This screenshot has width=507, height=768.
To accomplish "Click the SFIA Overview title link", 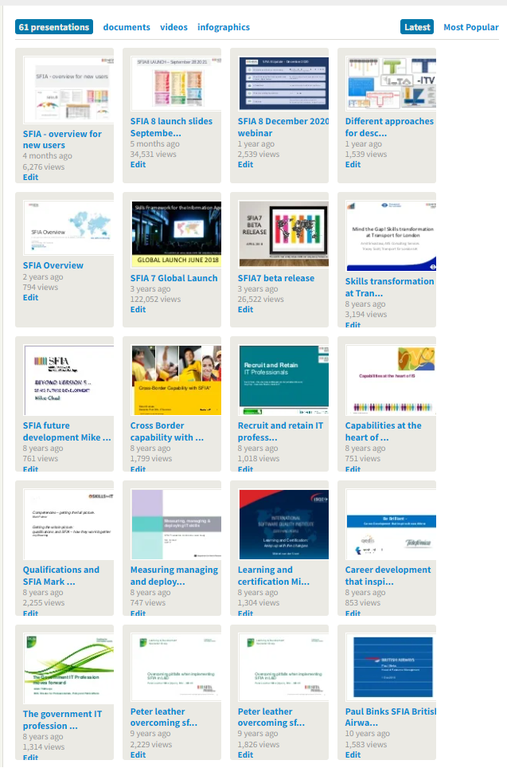I will pos(53,265).
